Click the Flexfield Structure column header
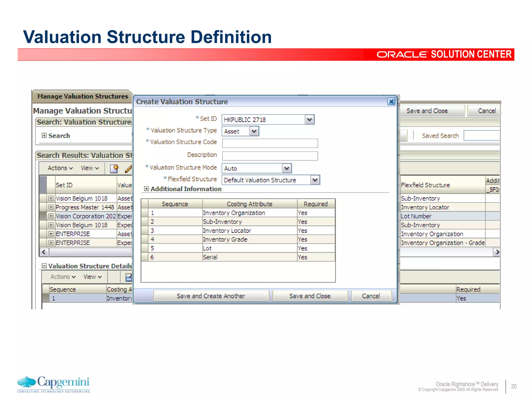 tap(443, 185)
